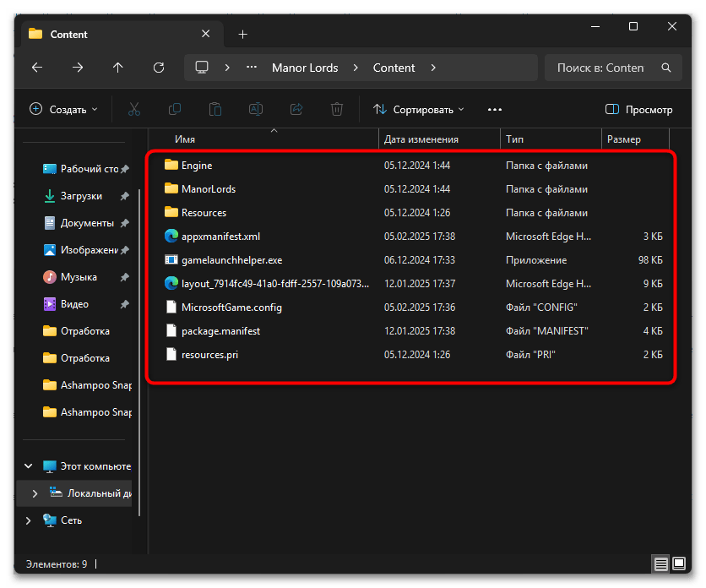
Task: Open the three-dot more options menu
Action: (494, 110)
